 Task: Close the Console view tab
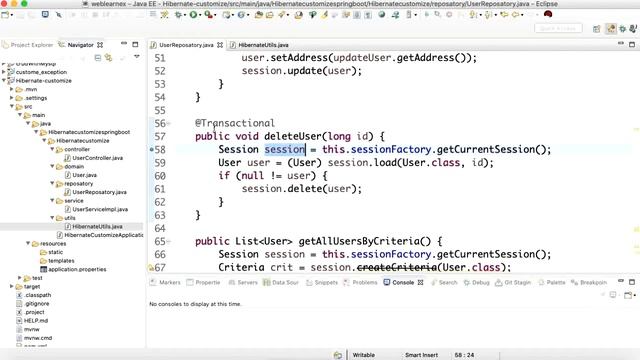point(420,282)
